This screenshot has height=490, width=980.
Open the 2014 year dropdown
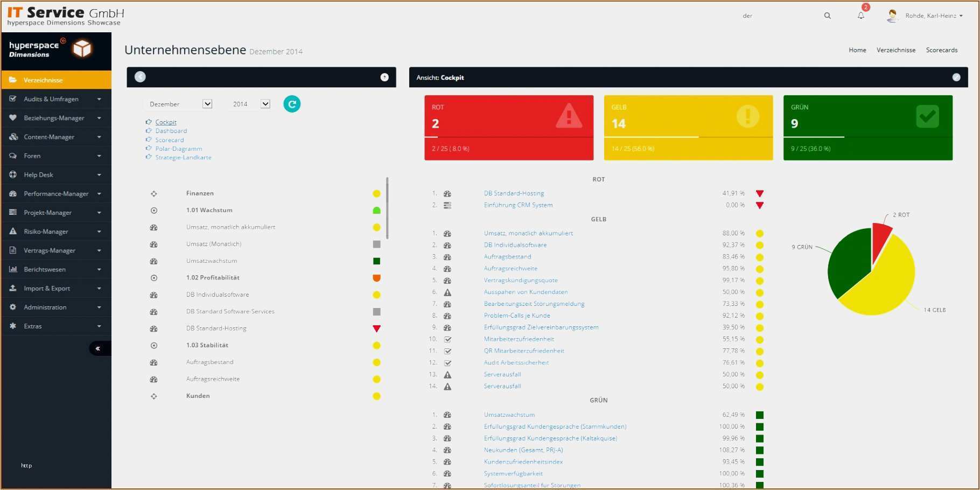coord(250,104)
